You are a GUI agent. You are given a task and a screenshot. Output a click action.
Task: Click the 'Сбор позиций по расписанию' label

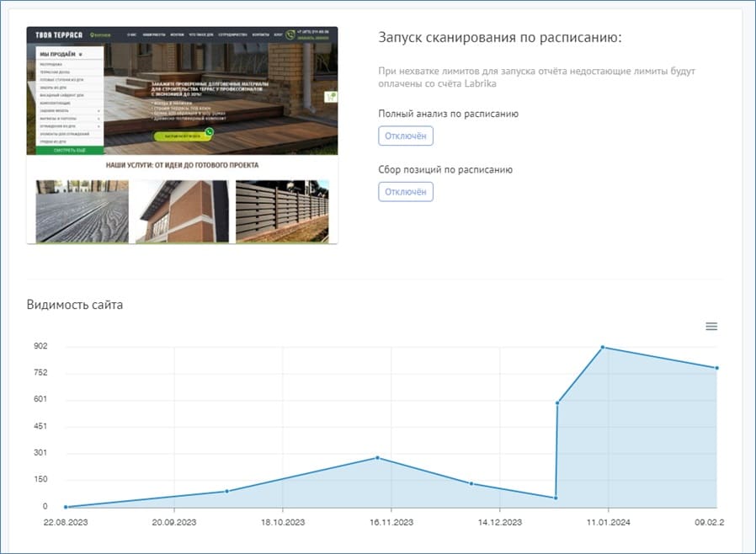pos(445,170)
